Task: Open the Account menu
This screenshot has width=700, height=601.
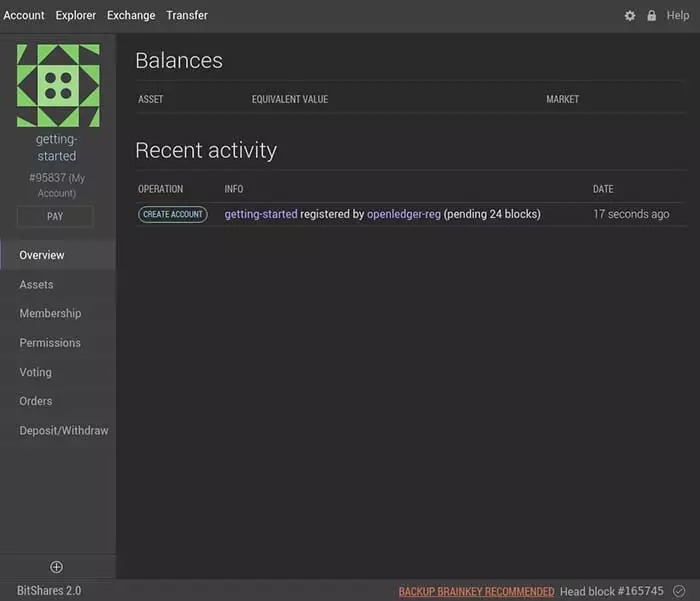Action: [x=24, y=15]
